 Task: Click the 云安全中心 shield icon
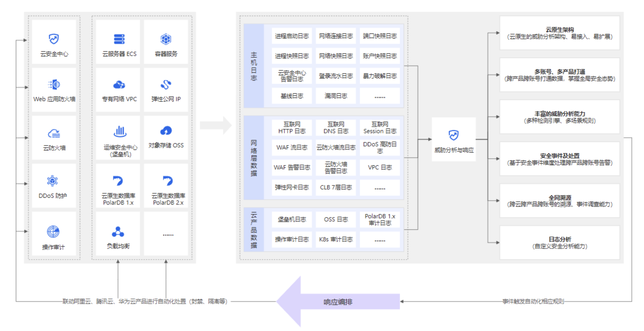(54, 39)
